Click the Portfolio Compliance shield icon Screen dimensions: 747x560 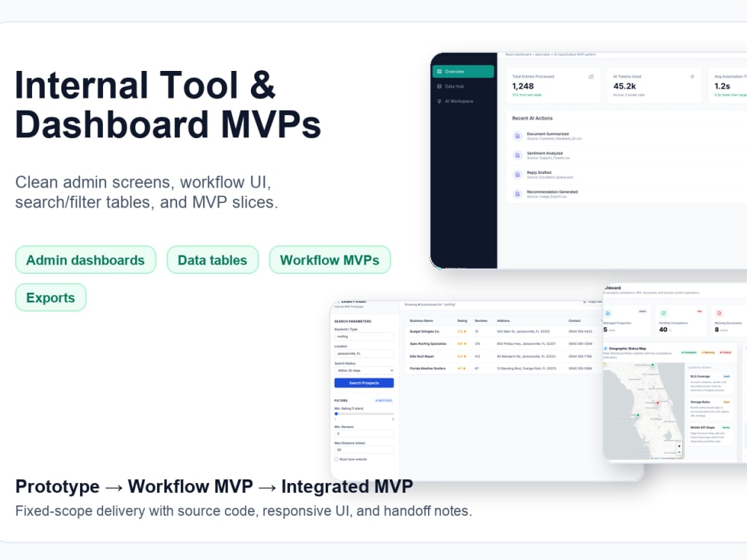663,313
